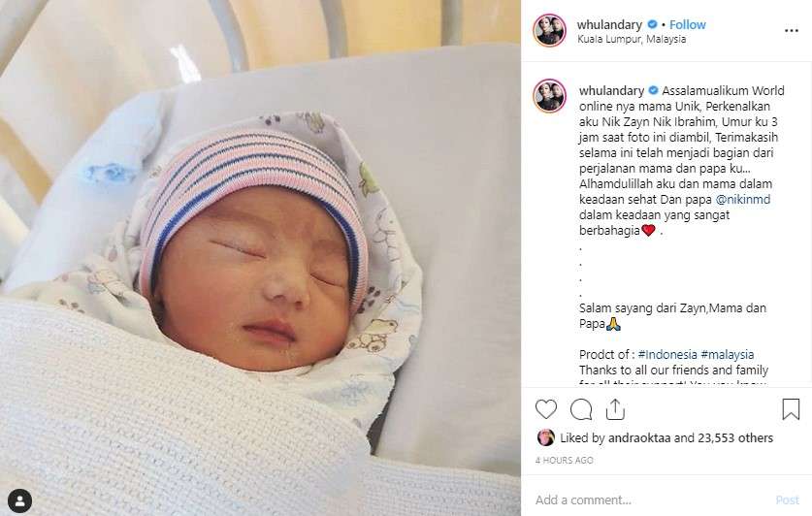Click the profile avatar beside the caption
Screen dimensions: 812x516
[x=549, y=96]
